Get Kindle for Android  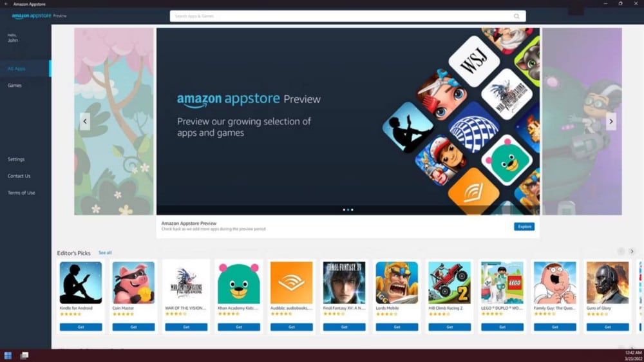coord(80,327)
